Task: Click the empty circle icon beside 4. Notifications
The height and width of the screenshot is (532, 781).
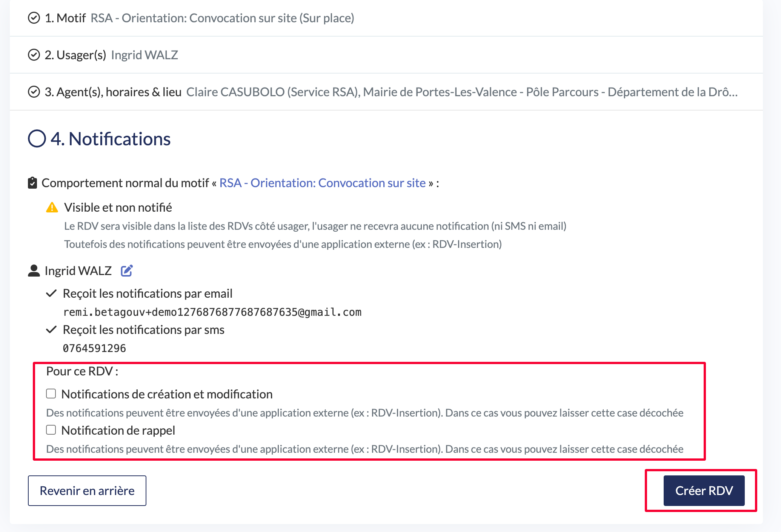Action: pos(37,138)
